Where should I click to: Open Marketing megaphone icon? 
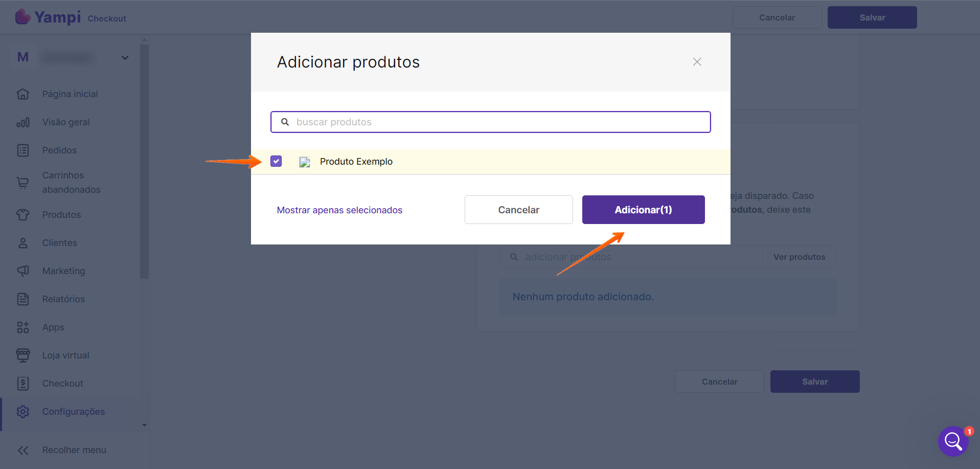[x=23, y=271]
